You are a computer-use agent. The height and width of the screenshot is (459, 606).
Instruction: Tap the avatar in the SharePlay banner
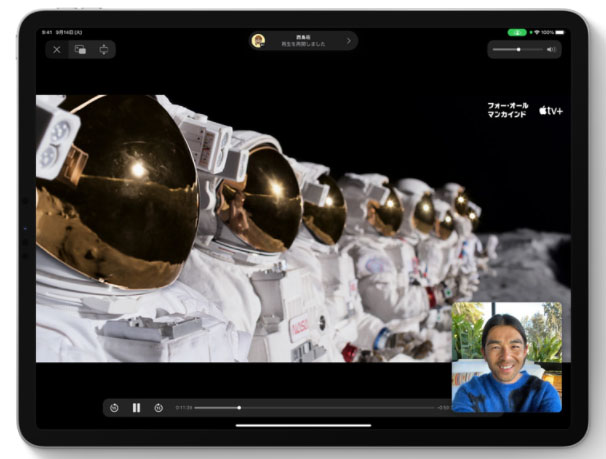258,41
